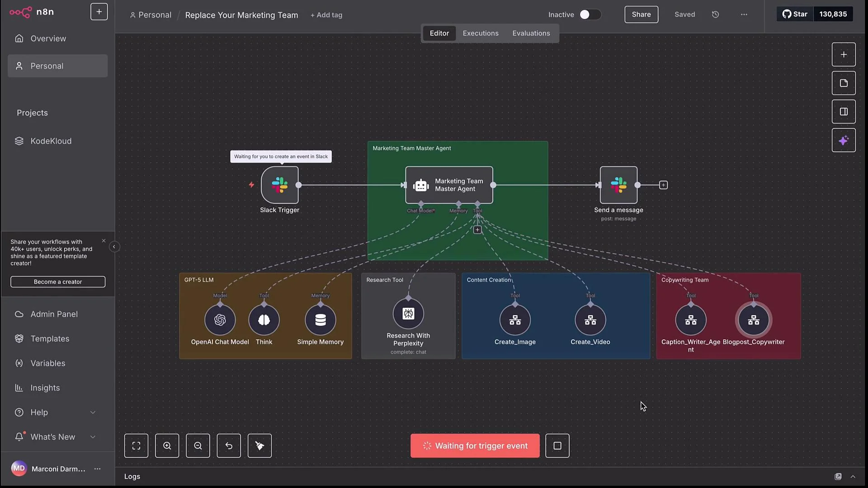Open the Overview page
868x488 pixels.
point(57,38)
